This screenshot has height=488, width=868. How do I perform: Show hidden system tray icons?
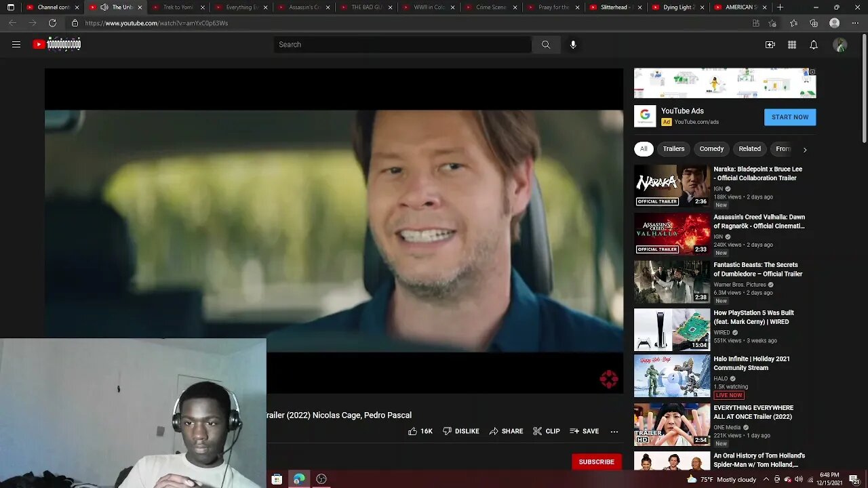[x=766, y=479]
